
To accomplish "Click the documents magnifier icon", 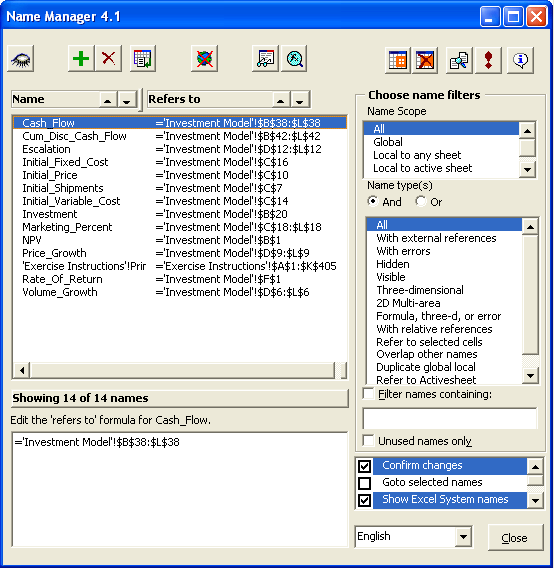I will (459, 60).
